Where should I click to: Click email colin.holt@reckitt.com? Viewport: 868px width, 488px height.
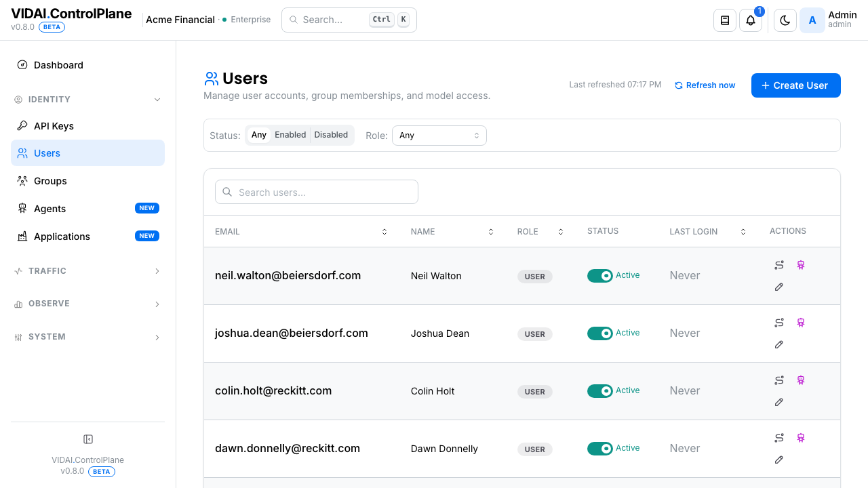273,391
